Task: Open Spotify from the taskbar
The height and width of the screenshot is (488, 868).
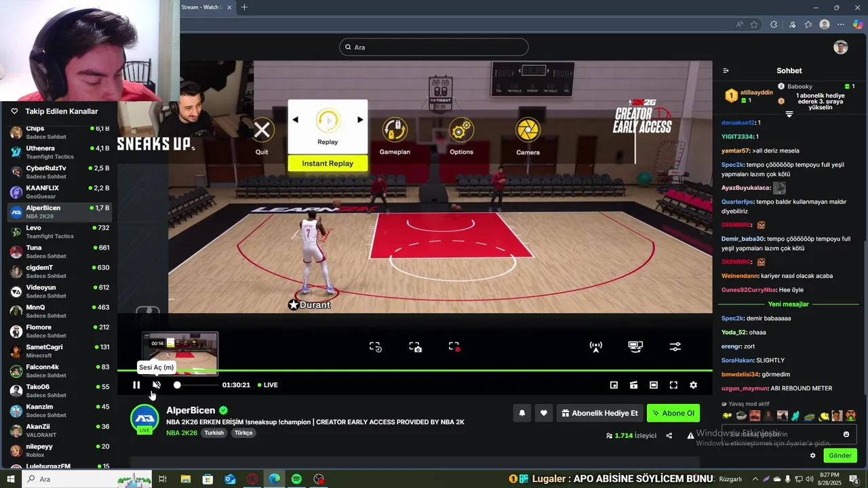Action: [296, 479]
